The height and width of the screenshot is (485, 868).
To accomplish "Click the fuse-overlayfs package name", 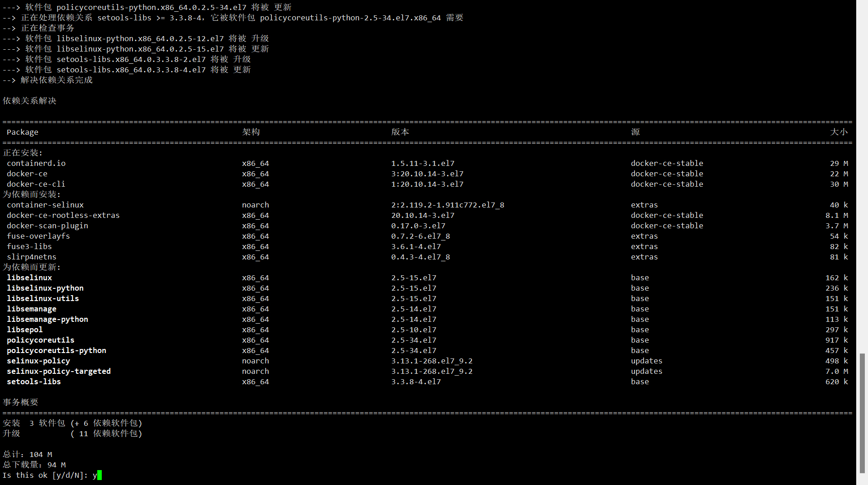I will click(x=38, y=236).
